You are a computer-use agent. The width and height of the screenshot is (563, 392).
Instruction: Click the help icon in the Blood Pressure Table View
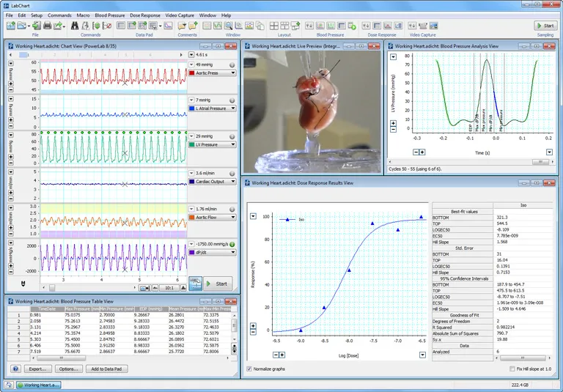(x=16, y=369)
